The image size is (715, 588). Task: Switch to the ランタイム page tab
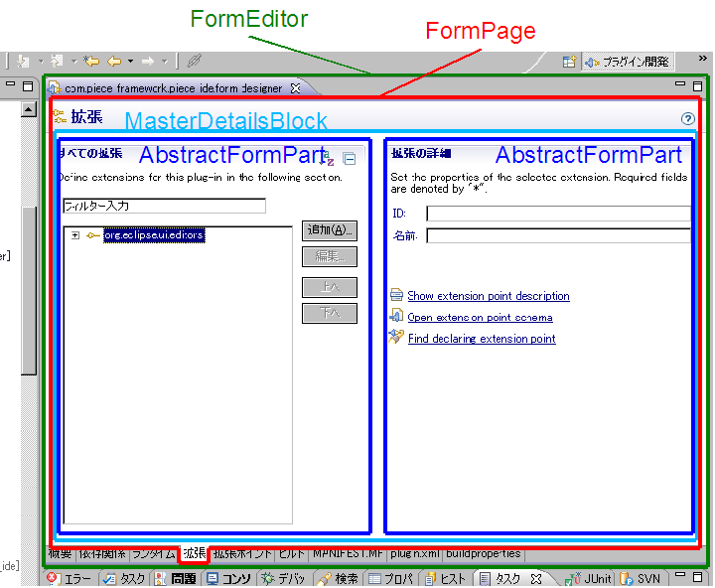(154, 554)
